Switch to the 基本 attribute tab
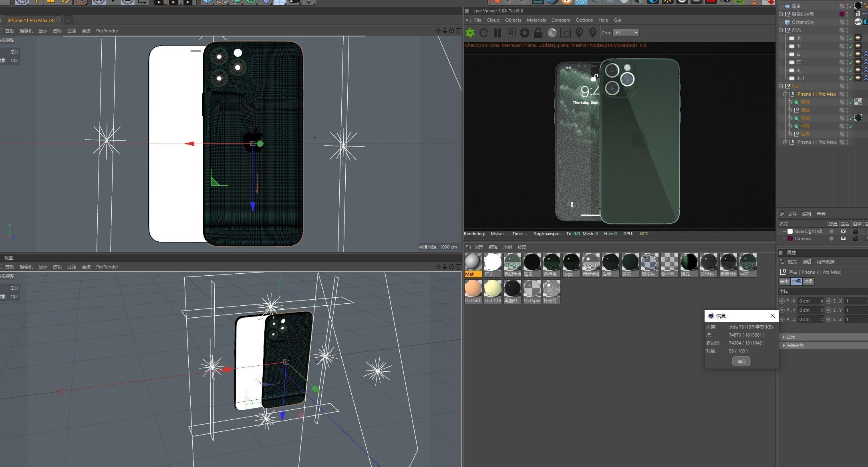 pos(784,281)
